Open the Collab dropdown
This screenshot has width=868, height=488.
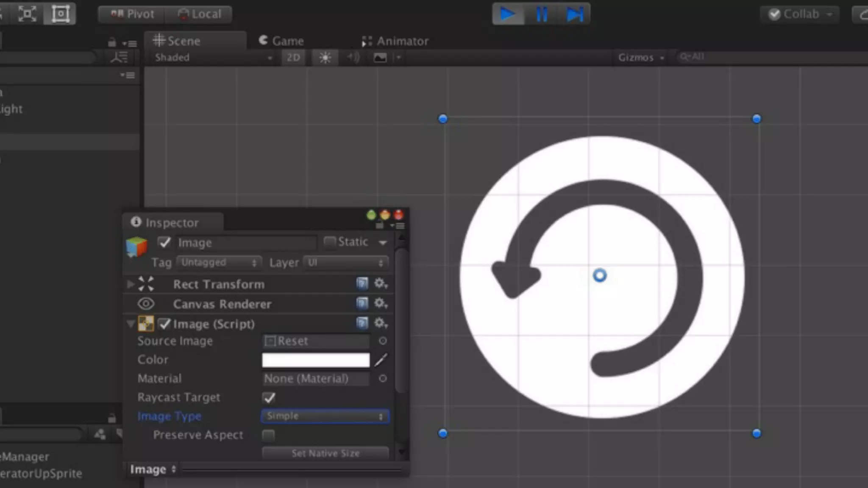coord(800,14)
